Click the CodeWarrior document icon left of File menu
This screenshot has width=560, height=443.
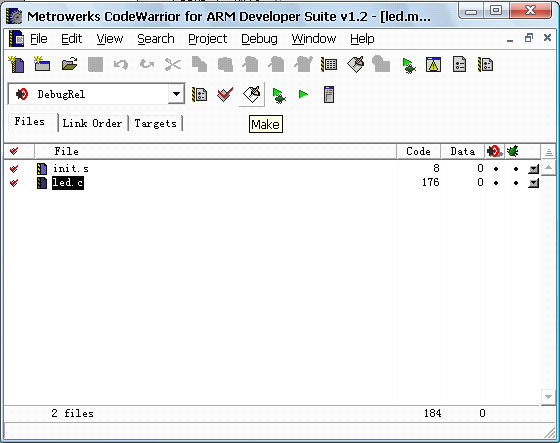(16, 39)
